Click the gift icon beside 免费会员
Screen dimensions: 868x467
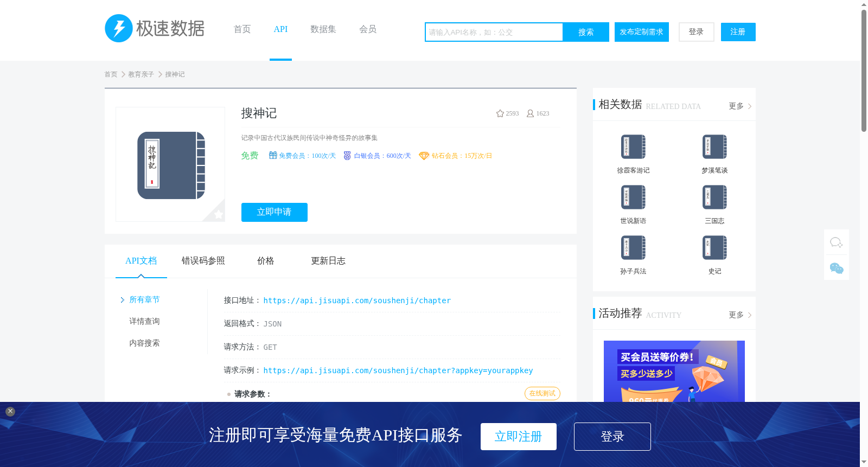pos(273,156)
